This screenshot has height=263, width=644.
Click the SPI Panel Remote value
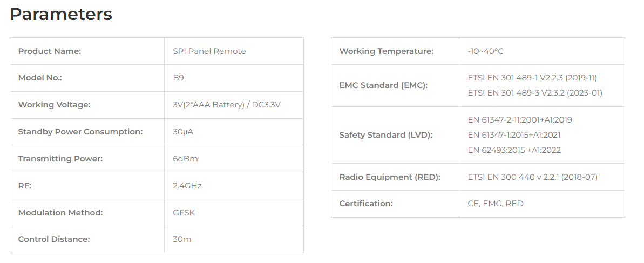point(209,51)
